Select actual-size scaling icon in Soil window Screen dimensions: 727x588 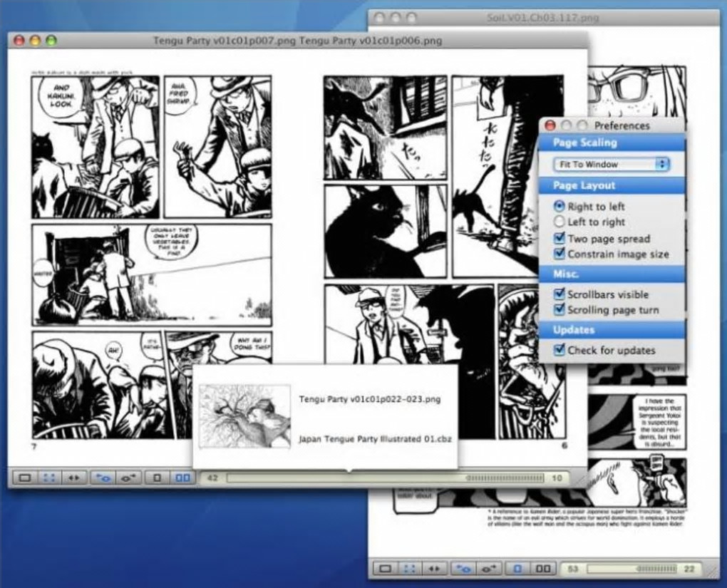(385, 569)
